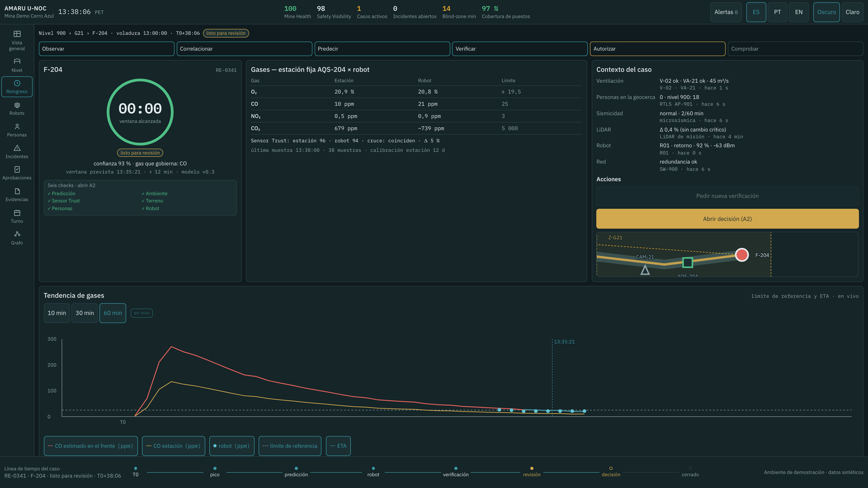Switch language to EN
868x488 pixels.
798,12
